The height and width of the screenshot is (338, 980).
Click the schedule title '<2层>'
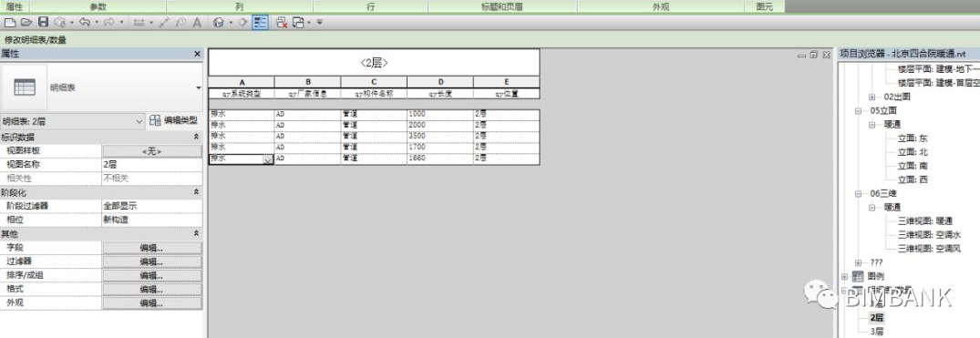coord(374,63)
